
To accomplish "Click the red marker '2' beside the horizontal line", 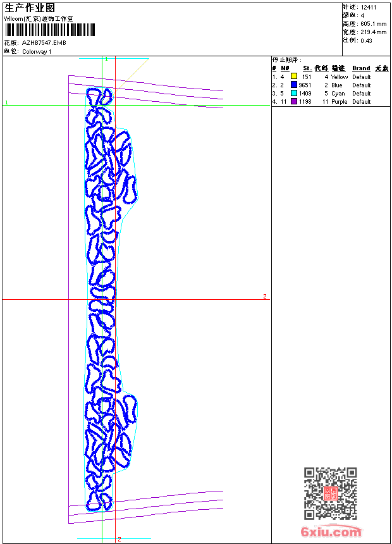I will coord(265,296).
